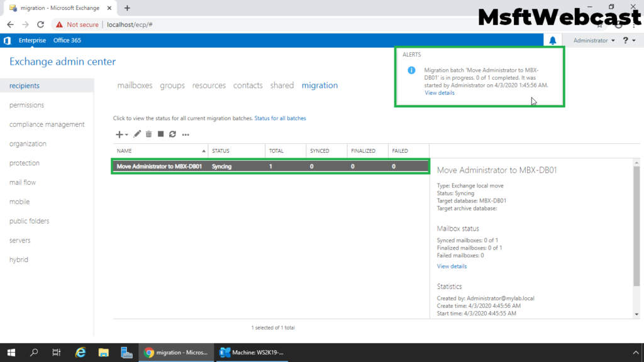Viewport: 644px width, 362px height.
Task: Click the details pane scrollbar up arrow
Action: pos(636,163)
